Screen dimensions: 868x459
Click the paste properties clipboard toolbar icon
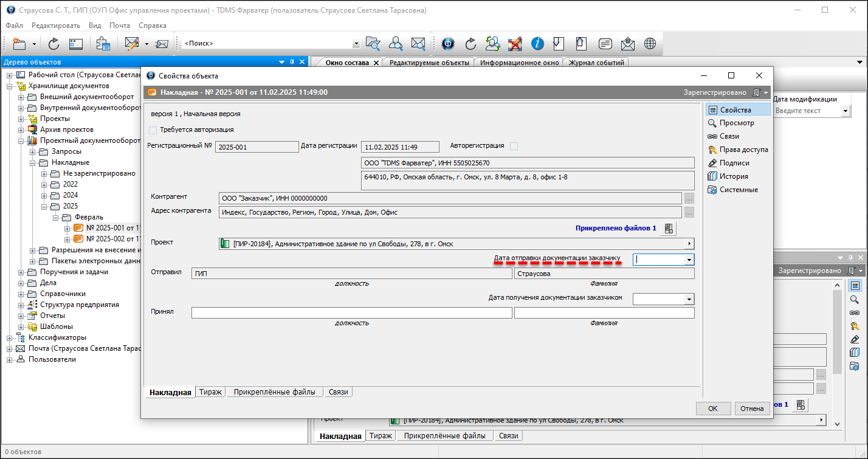(103, 44)
